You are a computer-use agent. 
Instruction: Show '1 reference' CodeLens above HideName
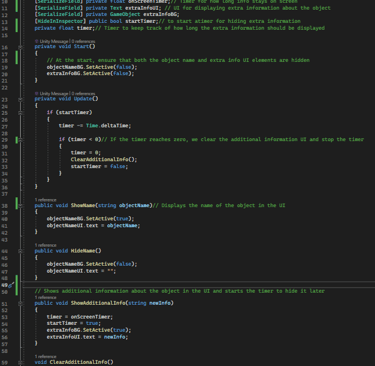click(x=46, y=245)
